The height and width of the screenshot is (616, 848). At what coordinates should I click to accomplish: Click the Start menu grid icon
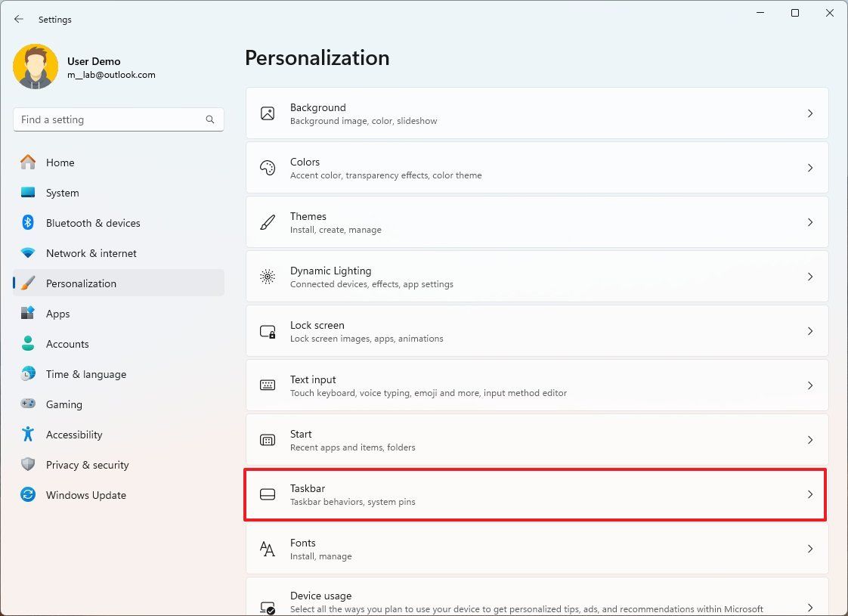pyautogui.click(x=268, y=439)
